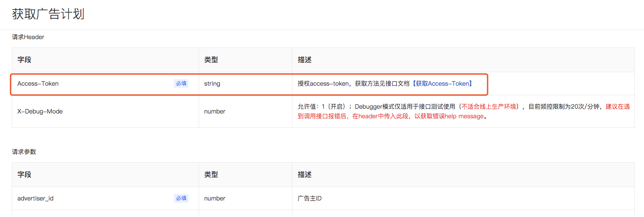Click the 必填 badge beside Access-Token

tap(181, 83)
